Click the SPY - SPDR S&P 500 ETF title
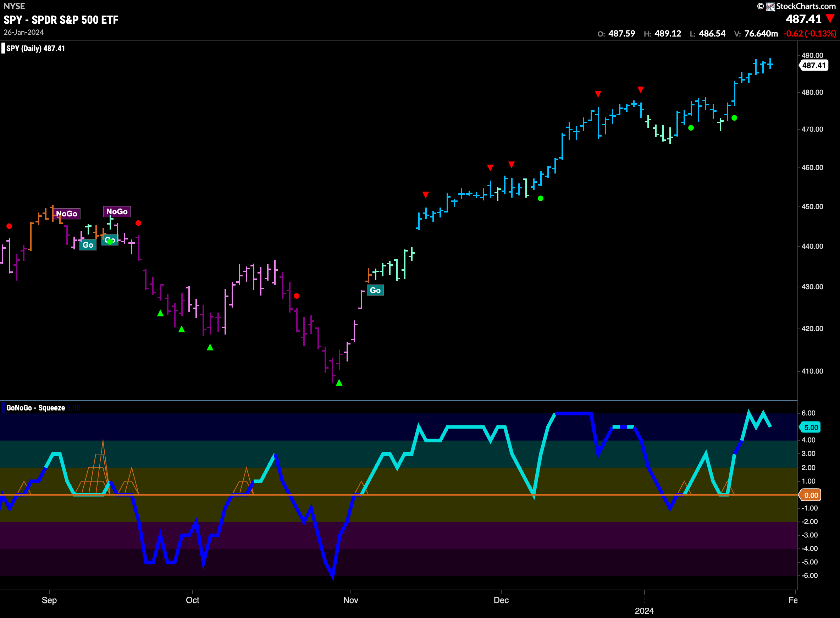 tap(61, 20)
